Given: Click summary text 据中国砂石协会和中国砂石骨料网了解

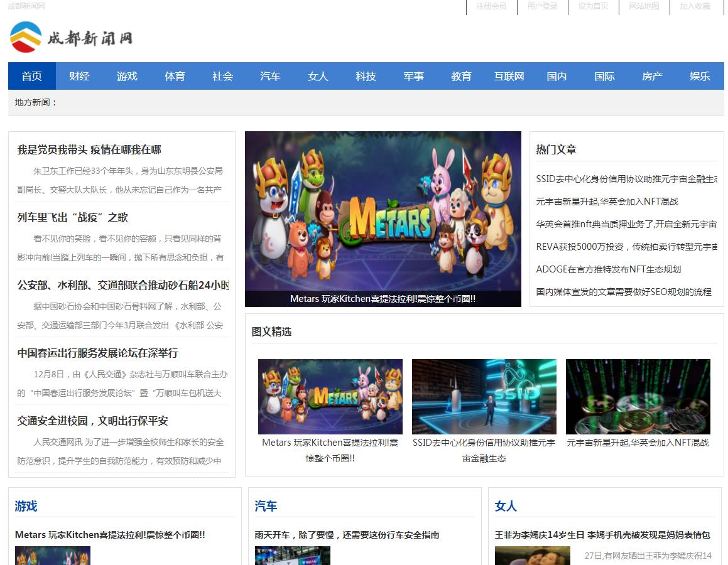Looking at the screenshot, I should (x=120, y=316).
